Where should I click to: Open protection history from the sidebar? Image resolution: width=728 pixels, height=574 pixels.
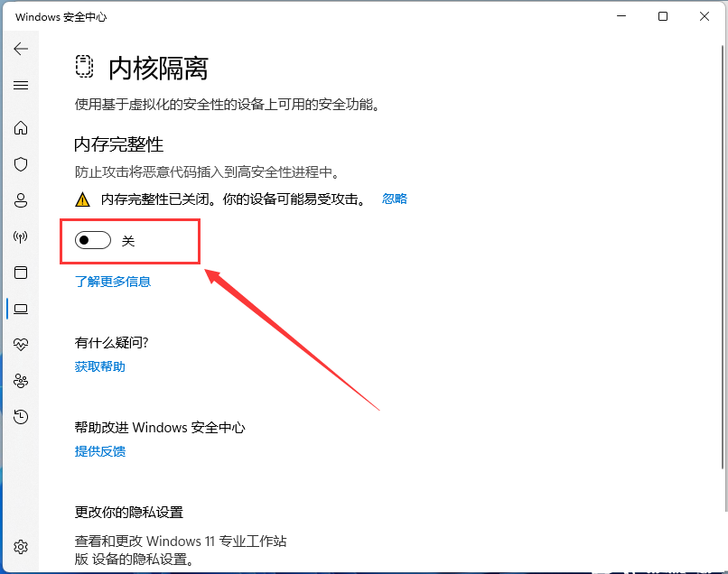coord(21,416)
